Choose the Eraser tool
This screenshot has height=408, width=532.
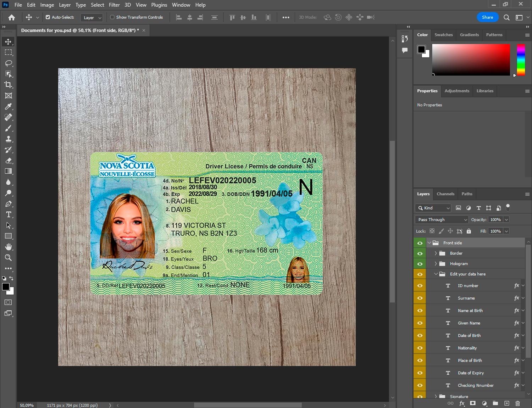9,161
